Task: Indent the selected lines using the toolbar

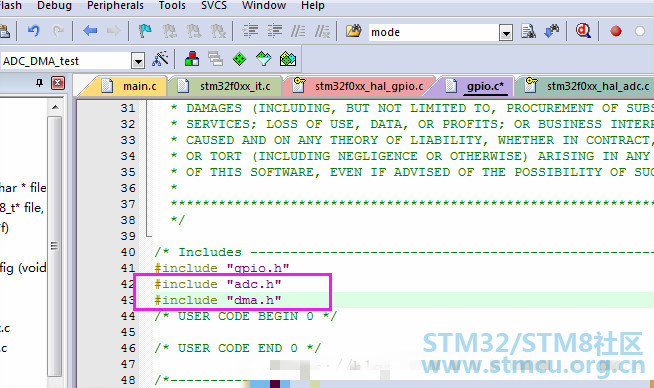Action: click(250, 31)
